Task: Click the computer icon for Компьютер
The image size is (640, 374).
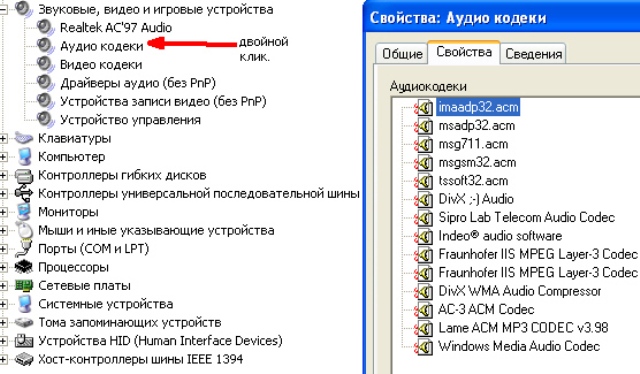Action: [x=24, y=157]
